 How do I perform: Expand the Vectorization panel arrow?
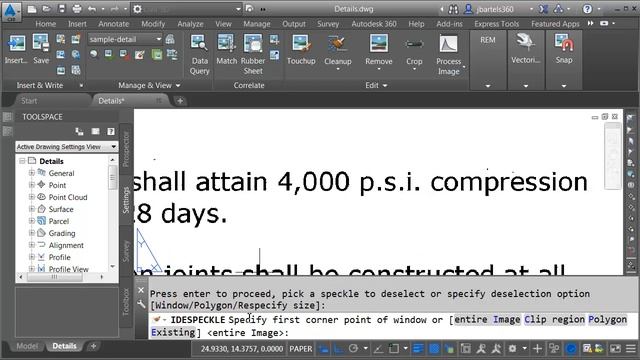click(x=526, y=86)
